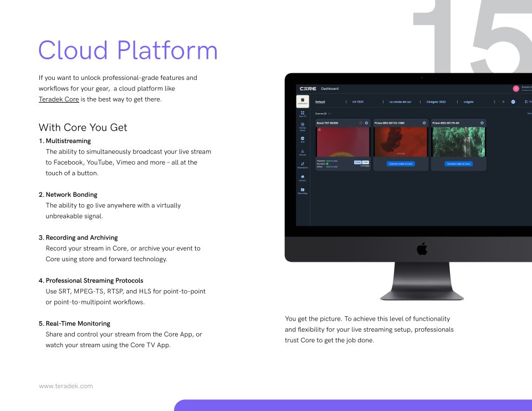
Task: Open settings gear for Prism-853-00175-4K
Action: coord(482,123)
